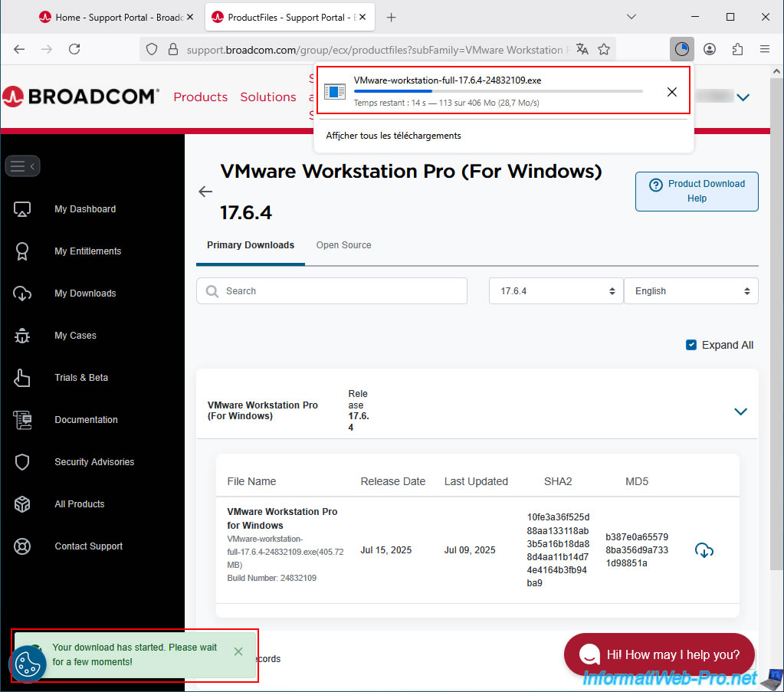This screenshot has width=784, height=692.
Task: Open the English language dropdown
Action: click(x=691, y=291)
